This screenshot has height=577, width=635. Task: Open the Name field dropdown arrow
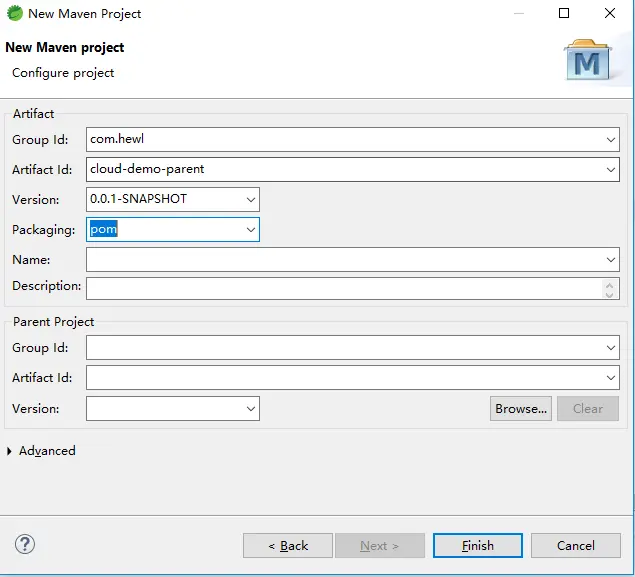(x=611, y=260)
